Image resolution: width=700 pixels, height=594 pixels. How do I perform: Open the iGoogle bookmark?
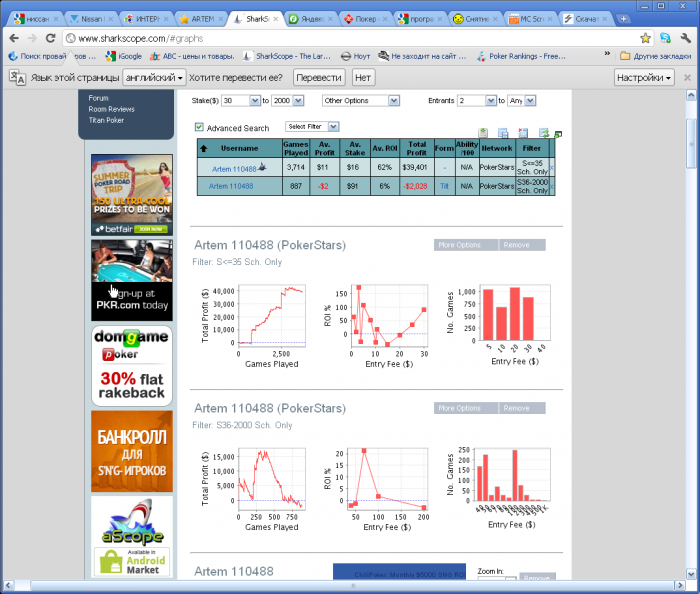pos(124,56)
